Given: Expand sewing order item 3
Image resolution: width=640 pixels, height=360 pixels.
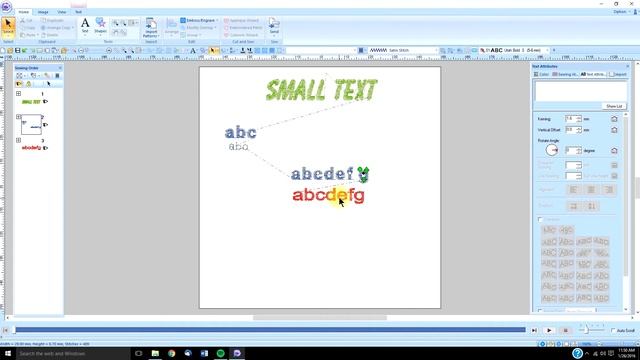Looking at the screenshot, I should pos(18,140).
